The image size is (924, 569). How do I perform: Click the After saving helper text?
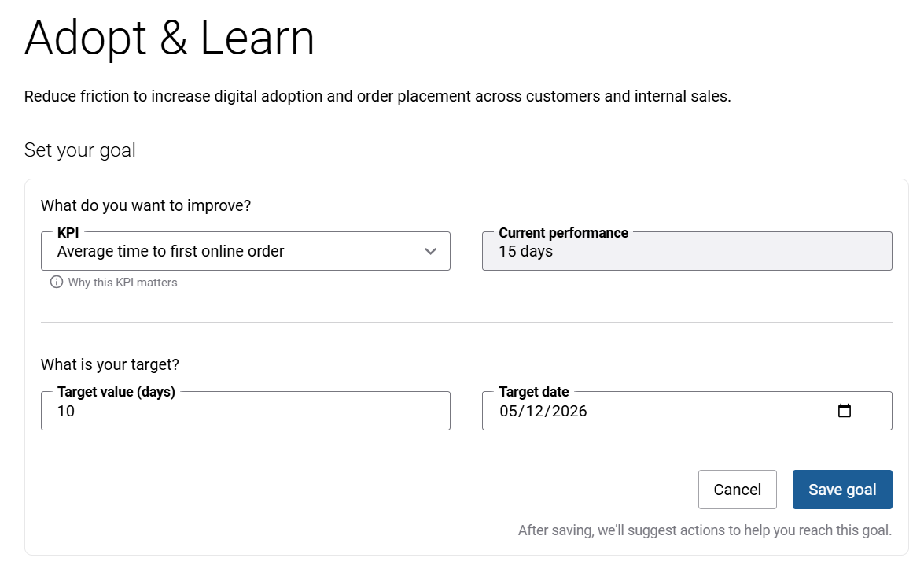[705, 530]
